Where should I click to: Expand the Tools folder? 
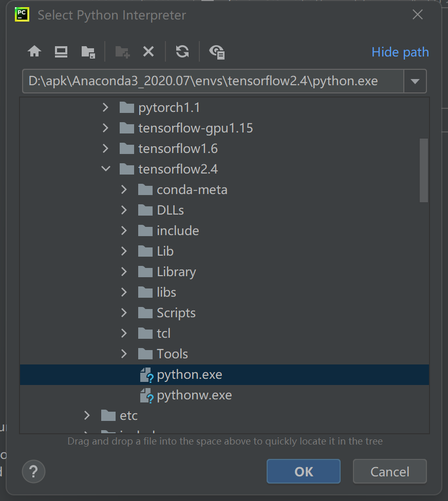pos(124,354)
